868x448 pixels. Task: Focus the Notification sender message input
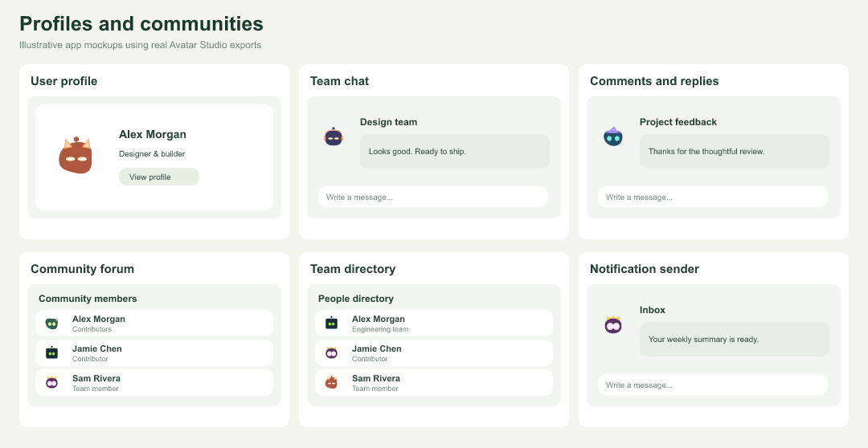click(712, 385)
